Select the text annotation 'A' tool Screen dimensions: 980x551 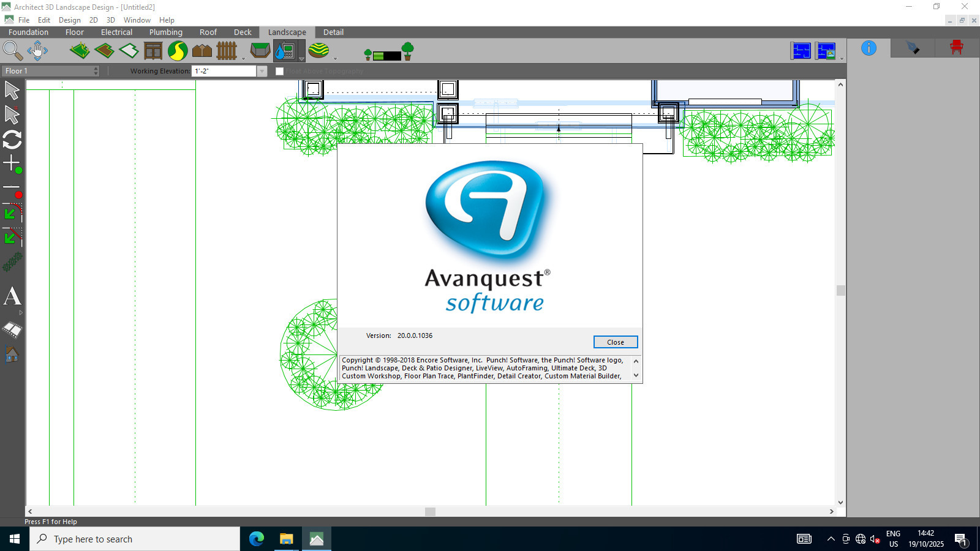point(12,297)
